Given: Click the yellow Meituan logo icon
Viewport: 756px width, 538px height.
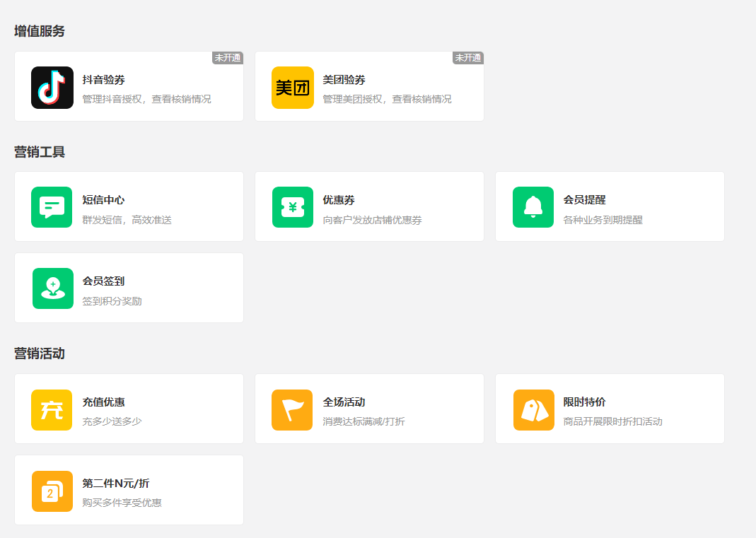Looking at the screenshot, I should click(x=292, y=88).
